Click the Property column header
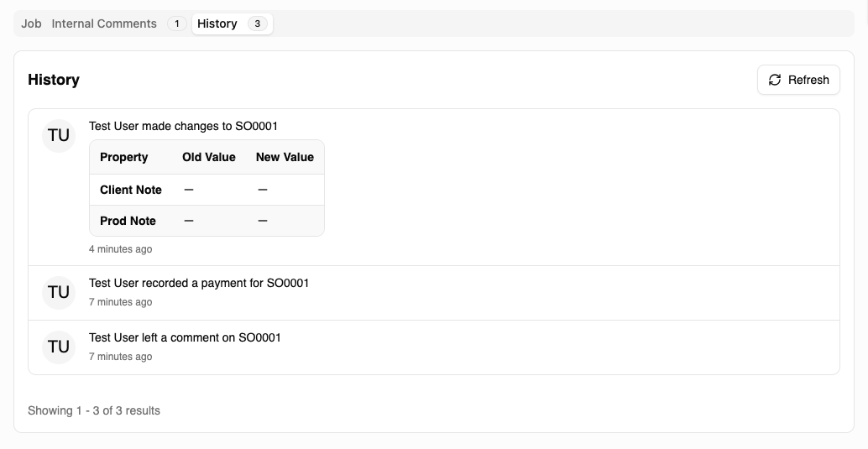Image resolution: width=868 pixels, height=449 pixels. [124, 157]
